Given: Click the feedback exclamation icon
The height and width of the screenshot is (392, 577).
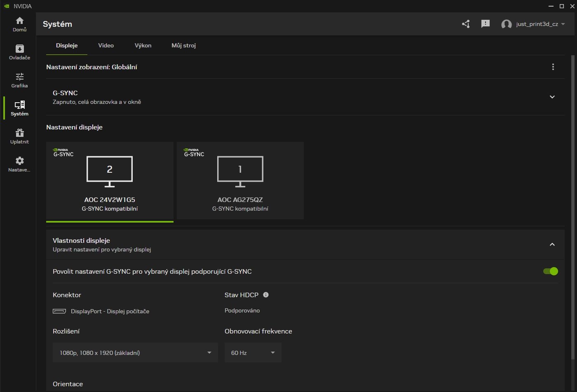Looking at the screenshot, I should coord(486,24).
